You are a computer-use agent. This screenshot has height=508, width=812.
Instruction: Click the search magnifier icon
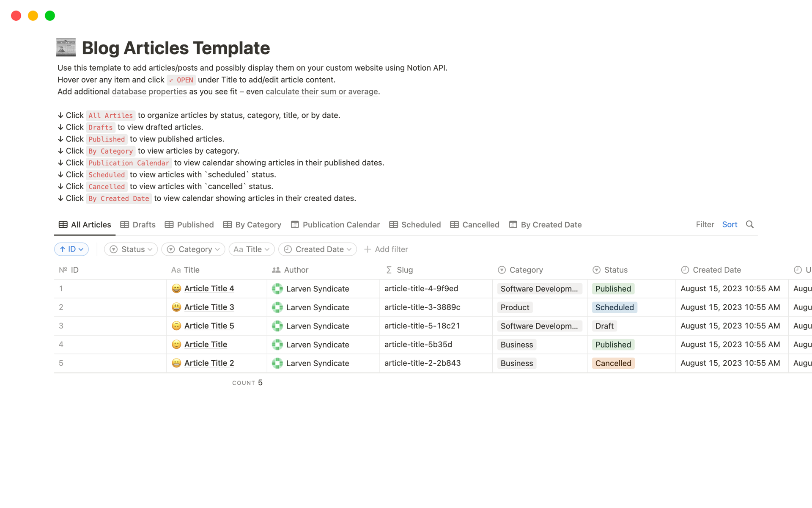click(x=749, y=224)
